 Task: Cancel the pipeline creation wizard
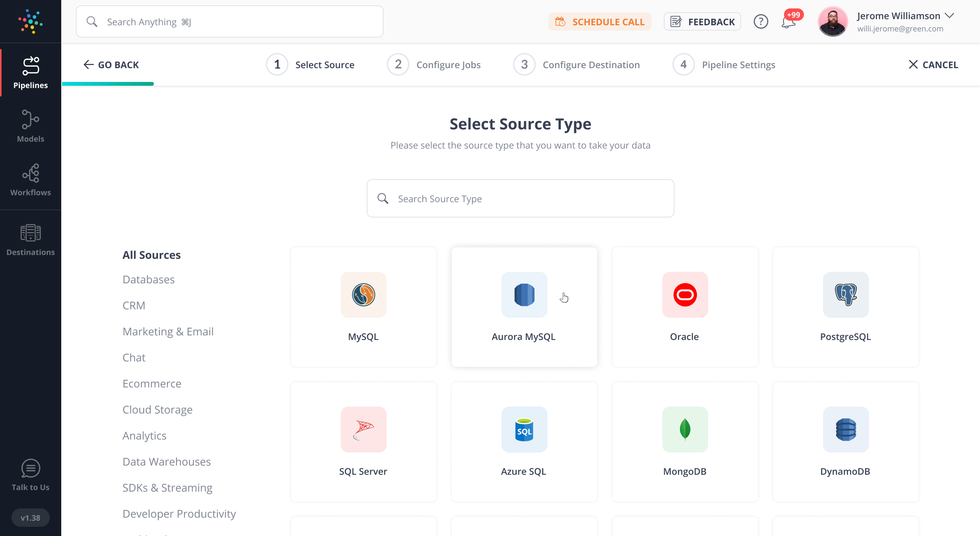pyautogui.click(x=933, y=65)
